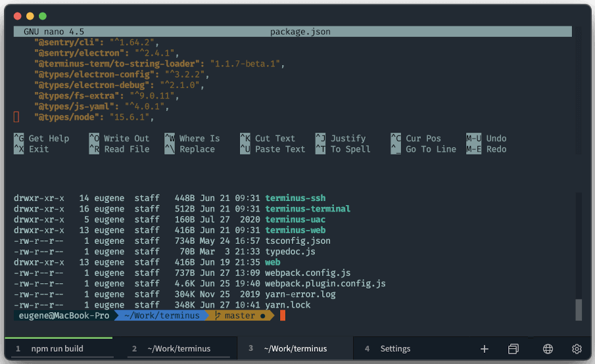Click the Get Help shortcut in nano
The image size is (595, 364).
pos(49,139)
